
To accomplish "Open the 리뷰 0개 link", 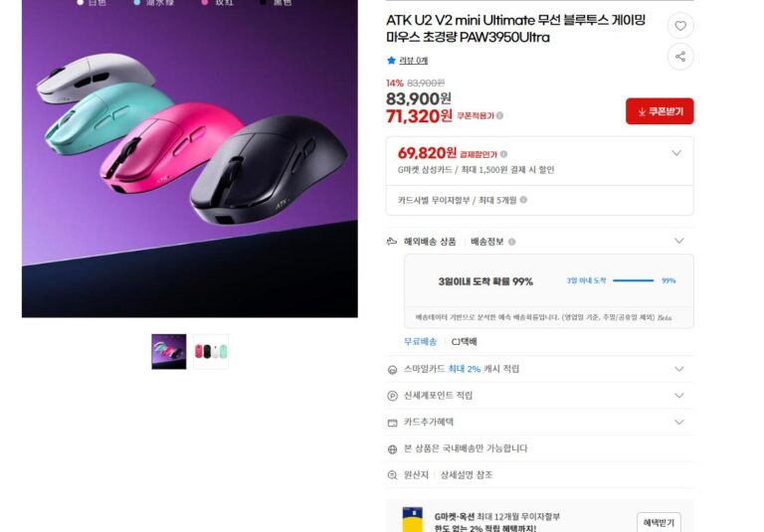I will click(x=413, y=61).
